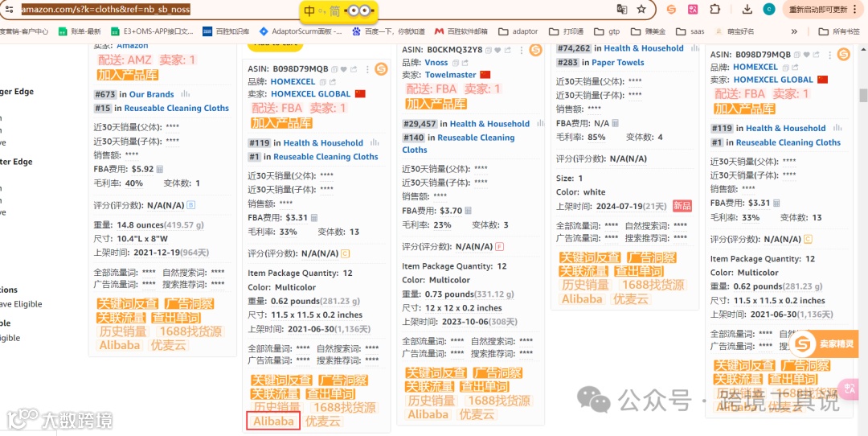Open the orange 卖家精灵 extension in the browser toolbar

[x=671, y=9]
